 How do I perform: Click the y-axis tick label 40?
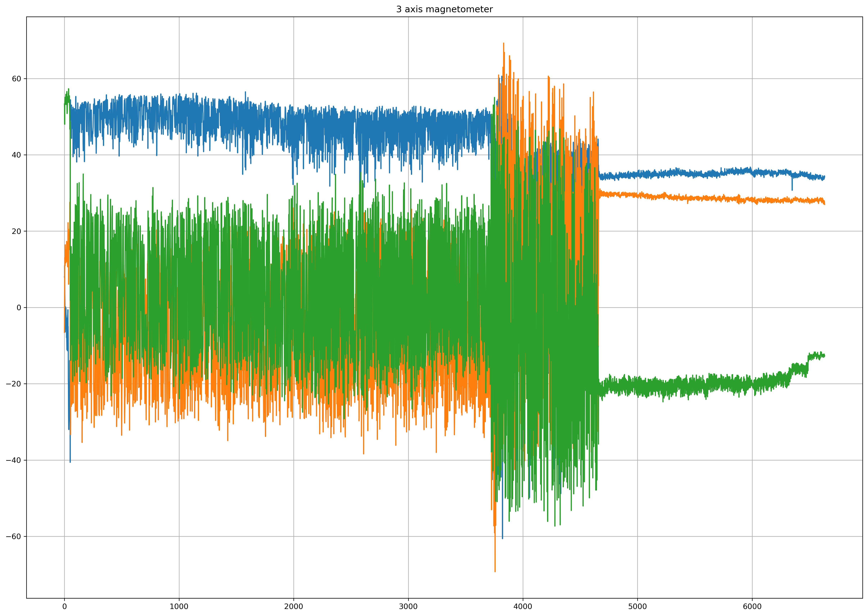pos(16,155)
